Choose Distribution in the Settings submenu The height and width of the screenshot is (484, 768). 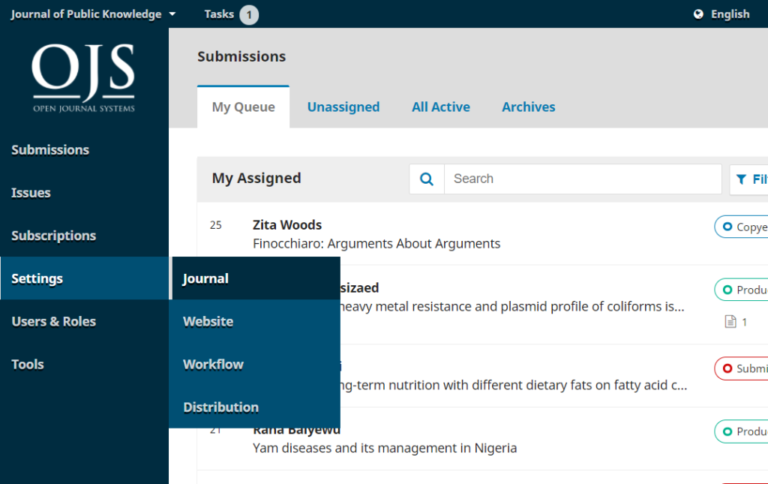coord(221,407)
